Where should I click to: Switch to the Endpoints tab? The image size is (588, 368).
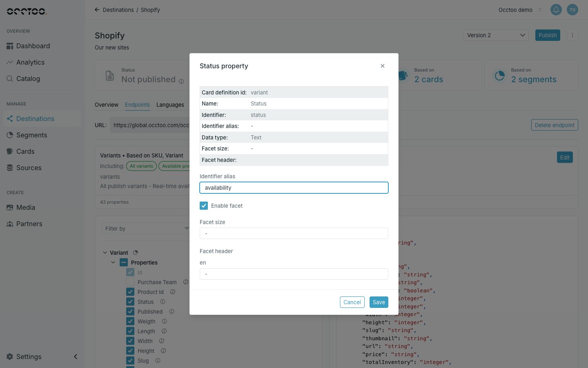click(x=137, y=105)
